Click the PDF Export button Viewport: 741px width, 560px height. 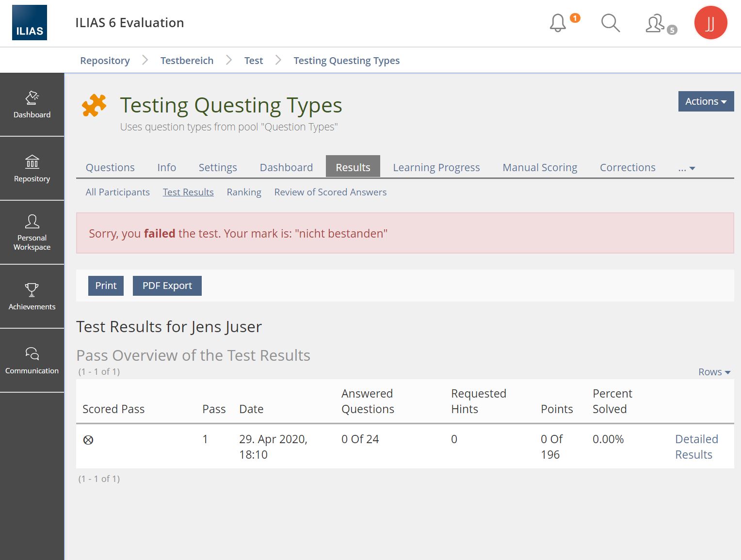click(x=167, y=286)
